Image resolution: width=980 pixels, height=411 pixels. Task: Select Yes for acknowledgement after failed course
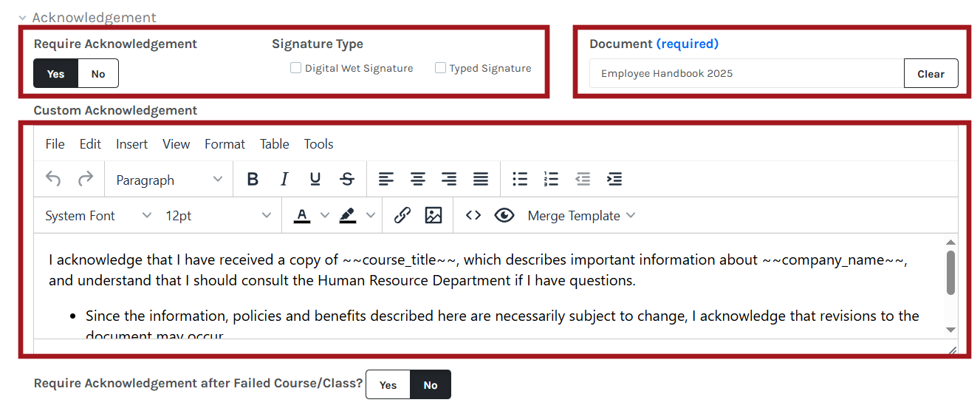click(388, 384)
